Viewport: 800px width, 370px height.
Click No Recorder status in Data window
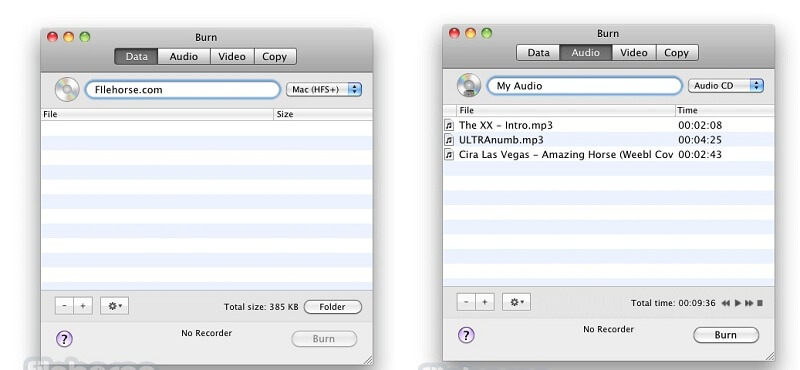click(x=207, y=333)
